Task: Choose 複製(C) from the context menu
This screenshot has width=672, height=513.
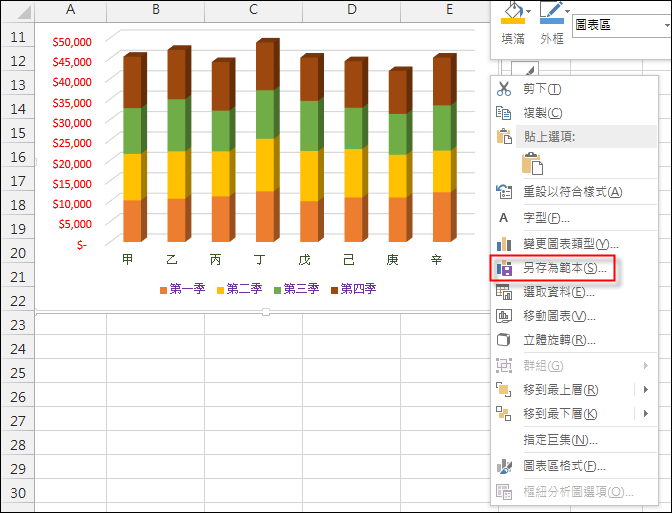Action: pyautogui.click(x=574, y=113)
